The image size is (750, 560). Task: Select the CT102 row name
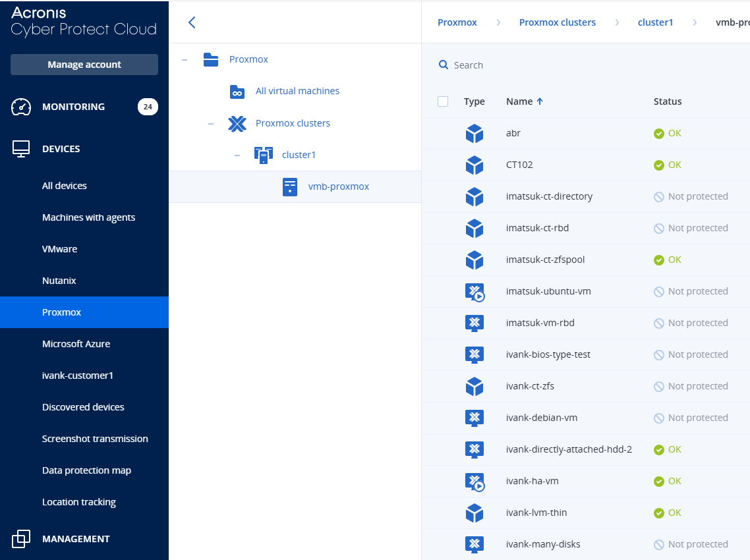pos(519,165)
